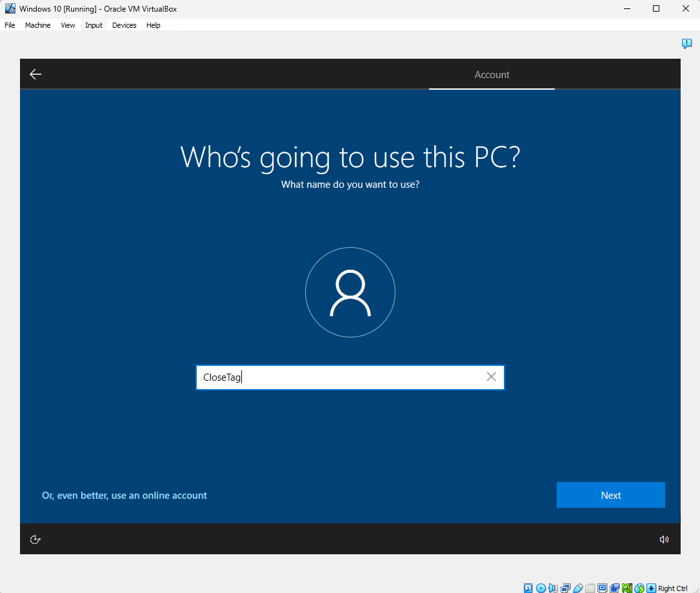Click the optical disc status icon
This screenshot has width=700, height=593.
pyautogui.click(x=541, y=588)
